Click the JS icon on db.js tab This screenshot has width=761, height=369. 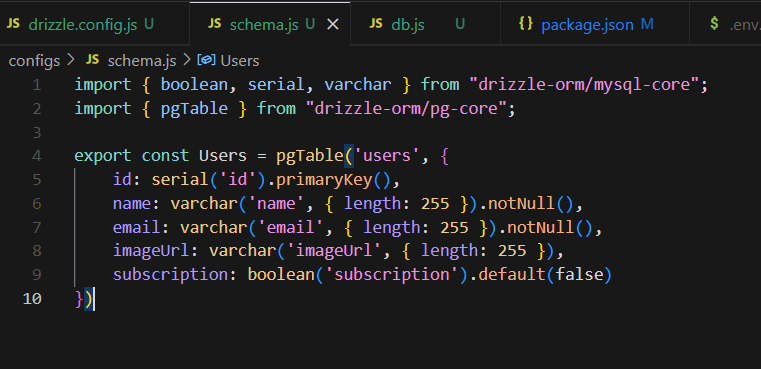point(376,24)
